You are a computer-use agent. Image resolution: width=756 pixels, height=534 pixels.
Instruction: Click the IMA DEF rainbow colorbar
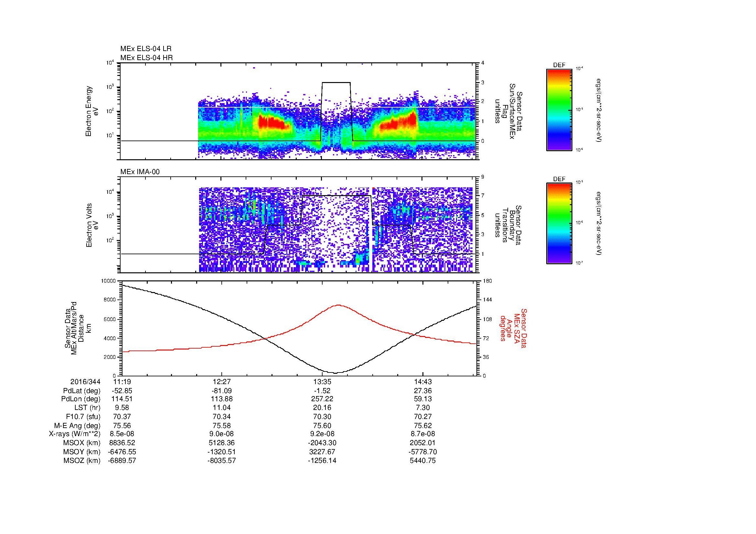point(559,224)
